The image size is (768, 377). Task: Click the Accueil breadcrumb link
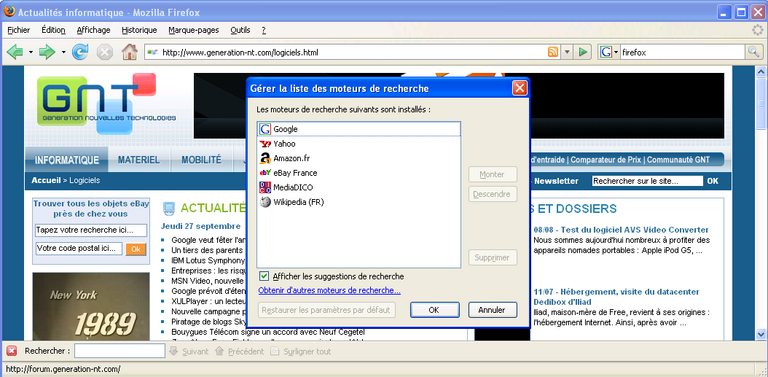pyautogui.click(x=46, y=181)
